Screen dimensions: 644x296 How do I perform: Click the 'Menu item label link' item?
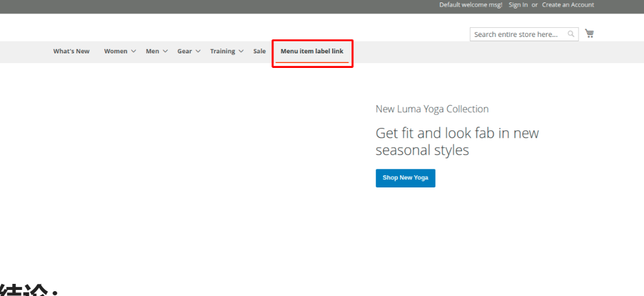pyautogui.click(x=311, y=52)
